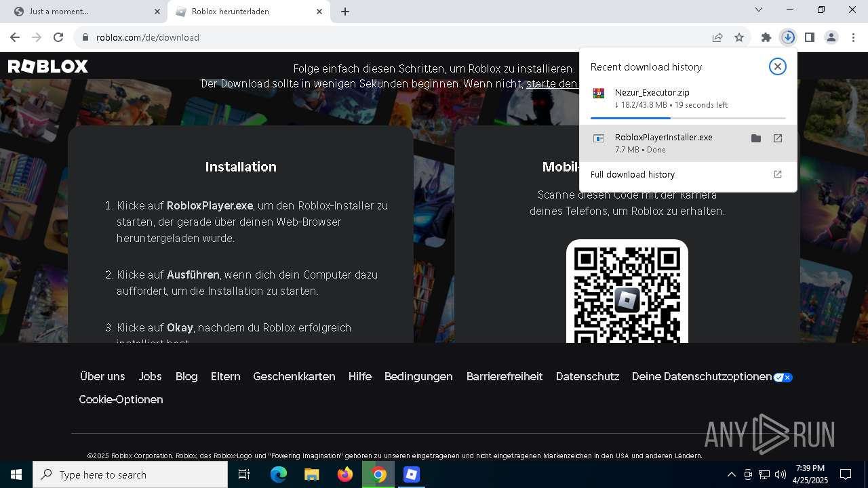Viewport: 868px width, 488px height.
Task: Open RobloxPlayerInstaller.exe with the launch icon
Action: click(x=778, y=138)
